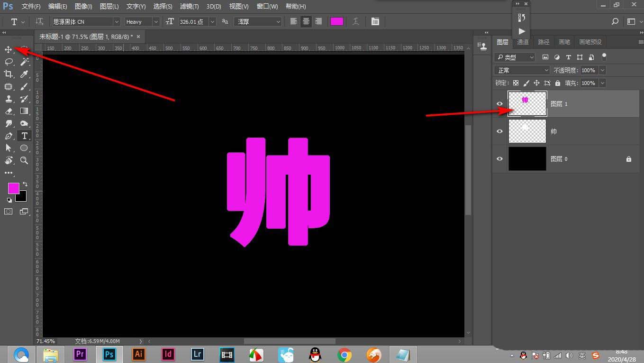
Task: Open the fill 填充 dropdown arrow
Action: tap(602, 83)
